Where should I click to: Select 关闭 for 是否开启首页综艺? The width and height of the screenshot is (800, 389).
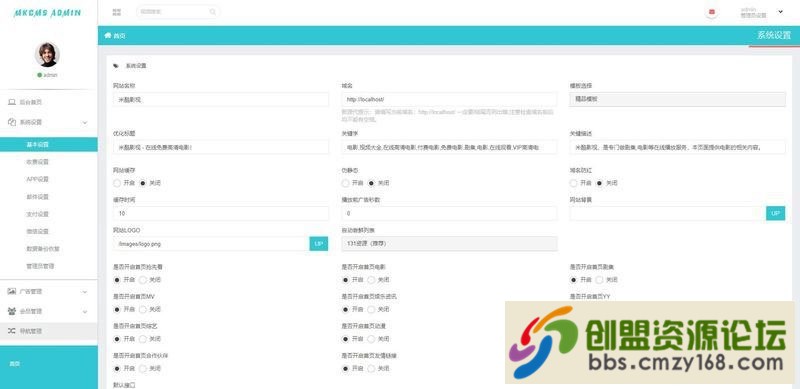[x=142, y=339]
